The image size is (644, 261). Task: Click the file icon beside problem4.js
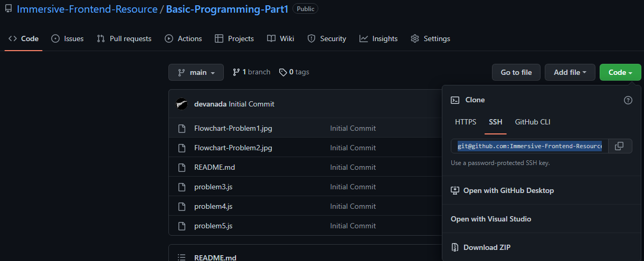182,206
